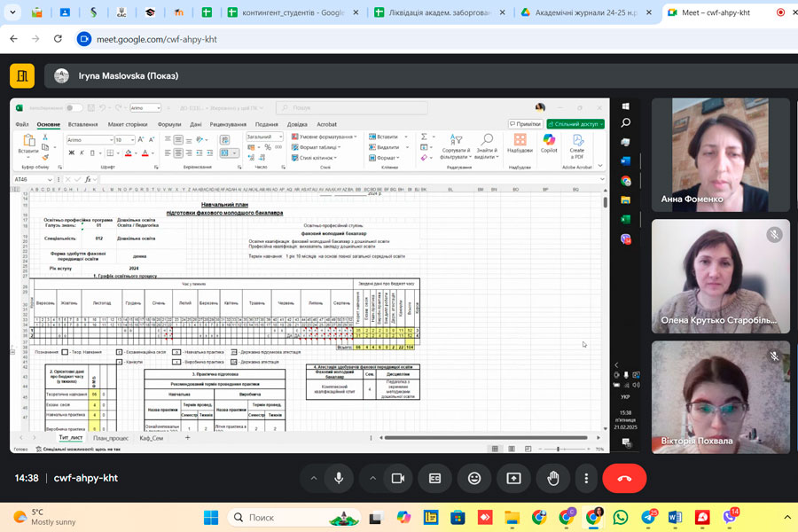This screenshot has height=532, width=798.
Task: Click the browser back arrow
Action: 13,39
